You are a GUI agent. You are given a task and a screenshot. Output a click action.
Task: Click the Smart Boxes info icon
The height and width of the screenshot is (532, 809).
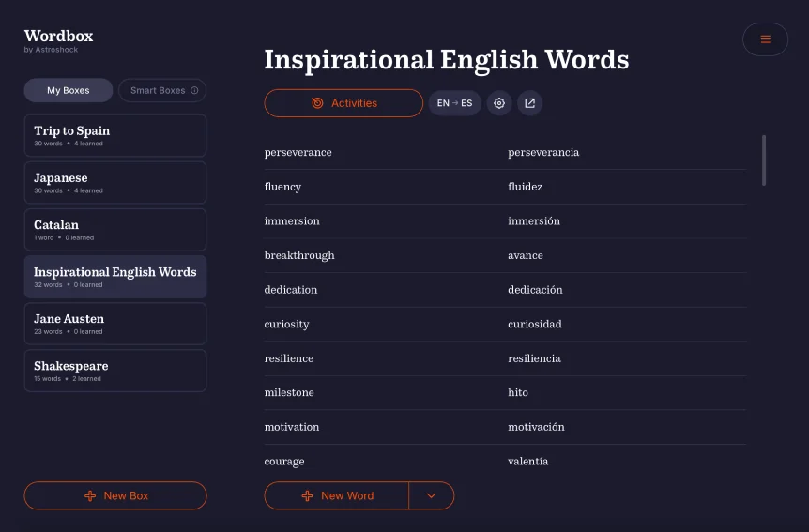tap(194, 90)
